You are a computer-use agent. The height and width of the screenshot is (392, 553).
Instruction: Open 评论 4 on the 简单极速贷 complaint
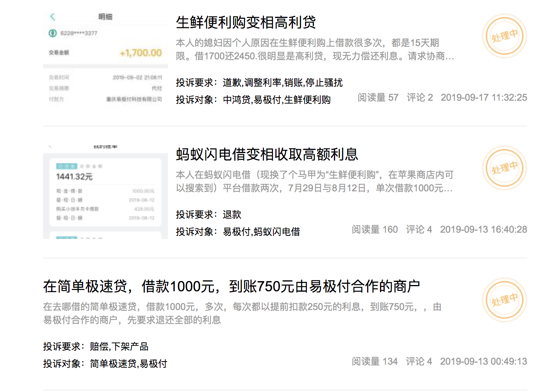pos(419,361)
